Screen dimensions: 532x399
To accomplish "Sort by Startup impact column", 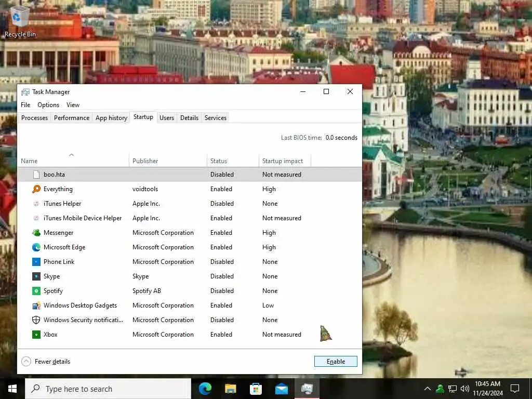I will click(285, 161).
